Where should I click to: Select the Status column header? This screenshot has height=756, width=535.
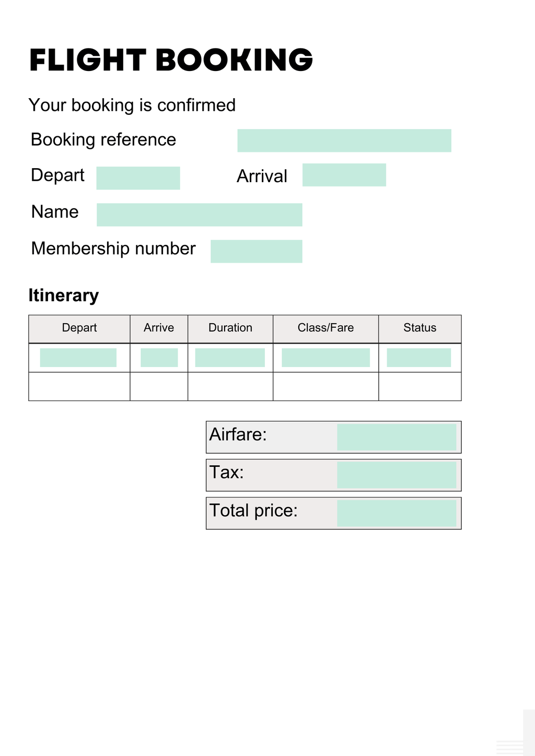(420, 328)
